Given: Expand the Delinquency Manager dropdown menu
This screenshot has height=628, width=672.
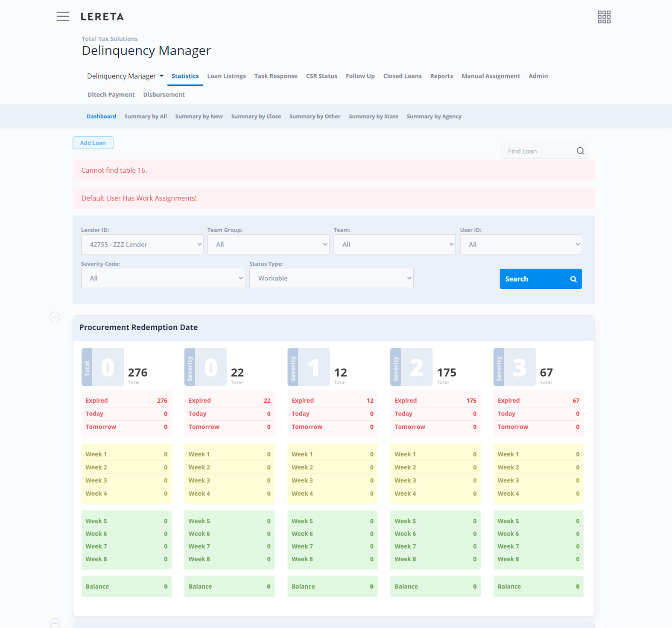Looking at the screenshot, I should coord(125,76).
